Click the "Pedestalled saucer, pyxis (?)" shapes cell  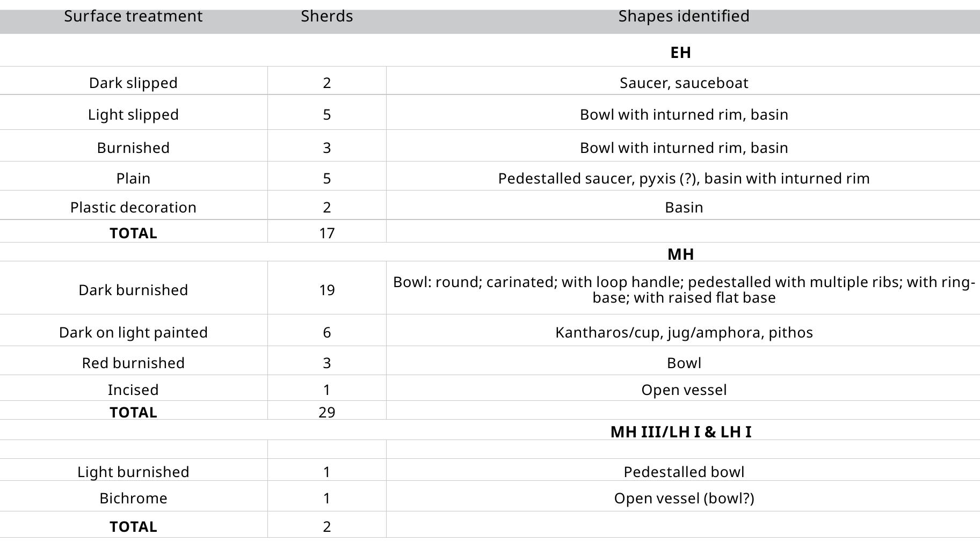point(684,178)
